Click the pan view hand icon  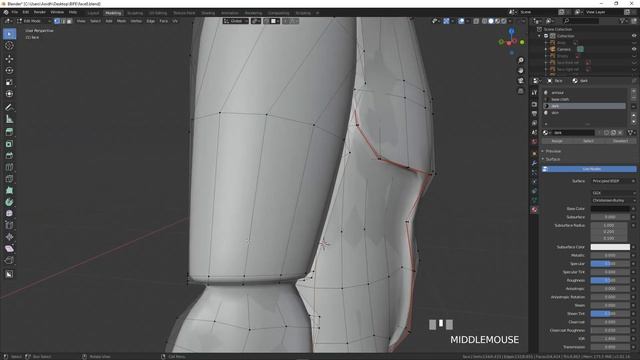[x=521, y=71]
